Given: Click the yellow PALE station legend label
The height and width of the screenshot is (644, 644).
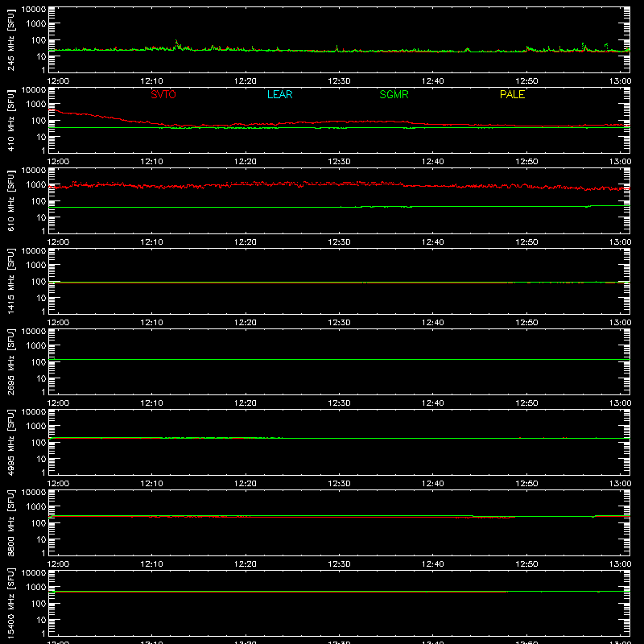Looking at the screenshot, I should [x=512, y=94].
